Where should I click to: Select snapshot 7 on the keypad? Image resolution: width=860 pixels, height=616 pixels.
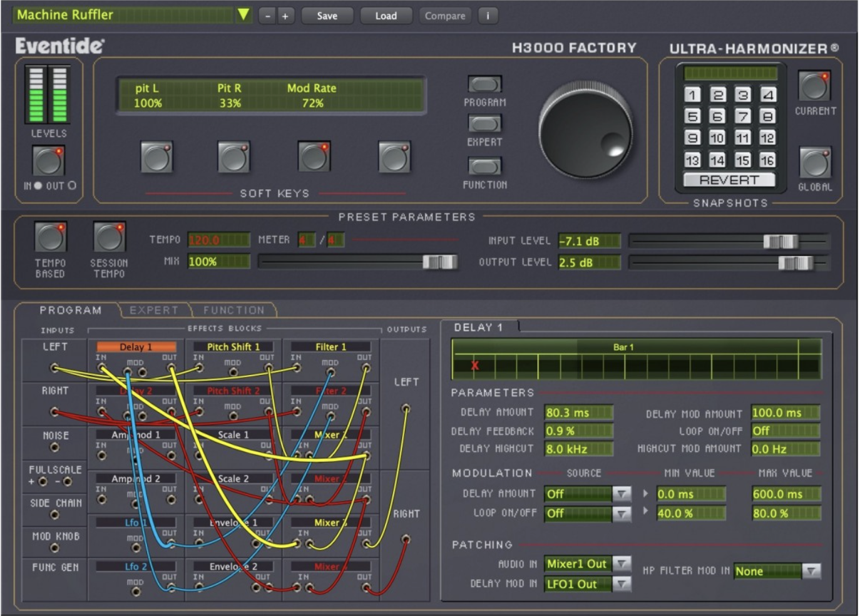tap(742, 116)
